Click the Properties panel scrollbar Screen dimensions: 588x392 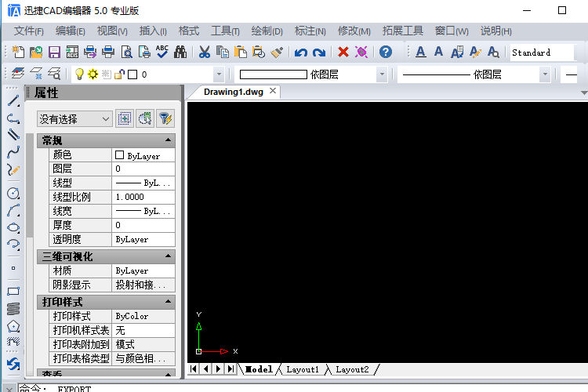[30, 186]
